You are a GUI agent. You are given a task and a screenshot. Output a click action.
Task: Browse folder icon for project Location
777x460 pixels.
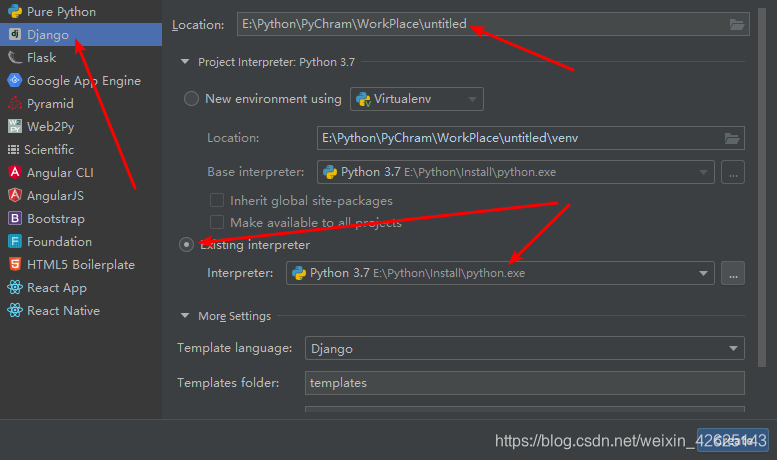pyautogui.click(x=737, y=24)
